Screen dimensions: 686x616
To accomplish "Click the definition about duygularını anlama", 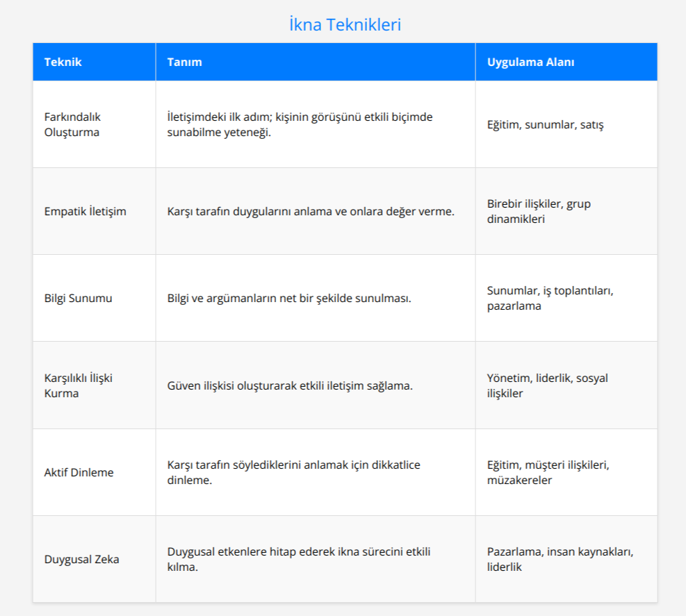I will (311, 211).
